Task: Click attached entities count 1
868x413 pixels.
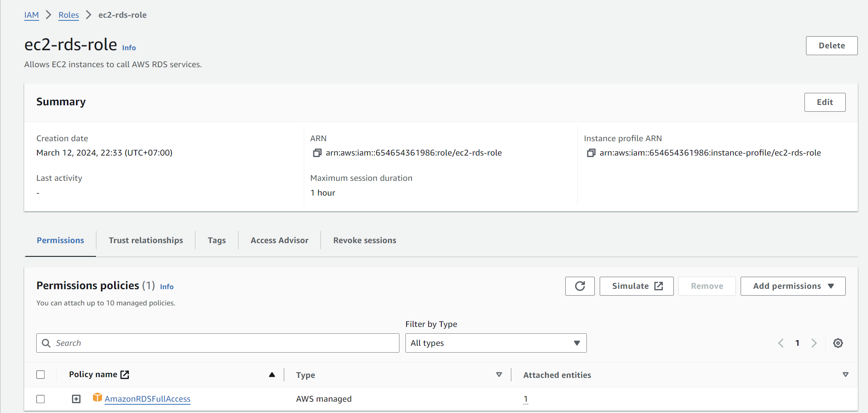Action: coord(526,399)
